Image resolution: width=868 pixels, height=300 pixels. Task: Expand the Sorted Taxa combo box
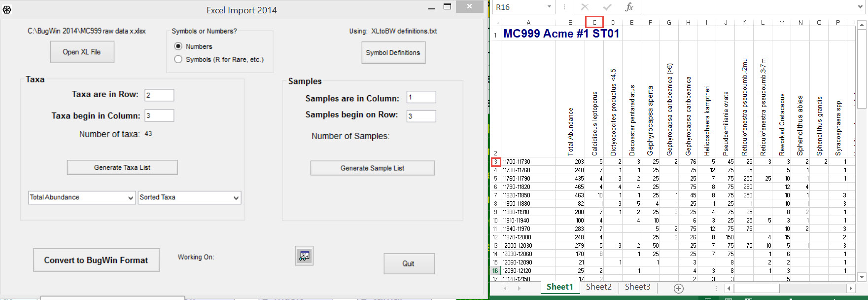click(236, 198)
